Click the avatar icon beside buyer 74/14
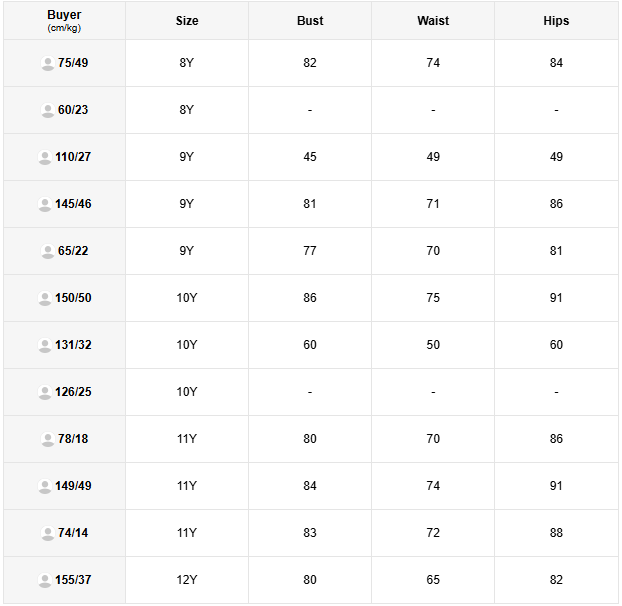The width and height of the screenshot is (622, 606). [x=47, y=534]
